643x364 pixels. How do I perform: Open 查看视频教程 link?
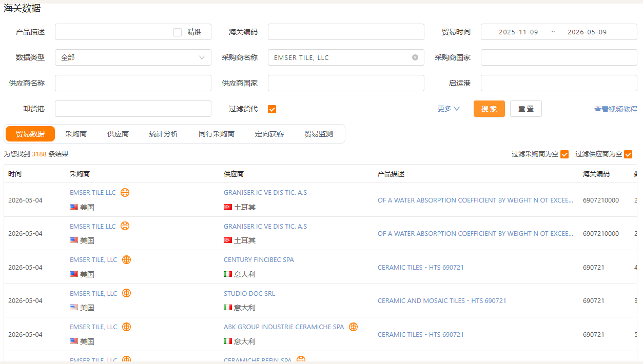pyautogui.click(x=616, y=109)
